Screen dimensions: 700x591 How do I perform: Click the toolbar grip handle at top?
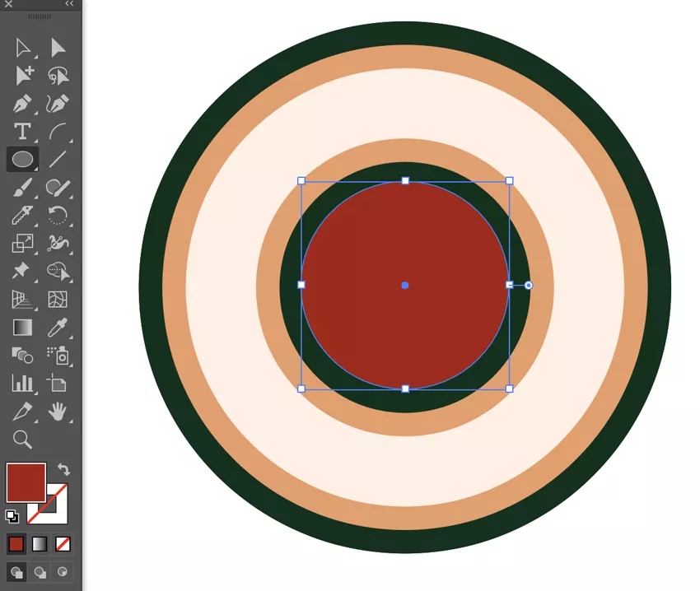40,16
